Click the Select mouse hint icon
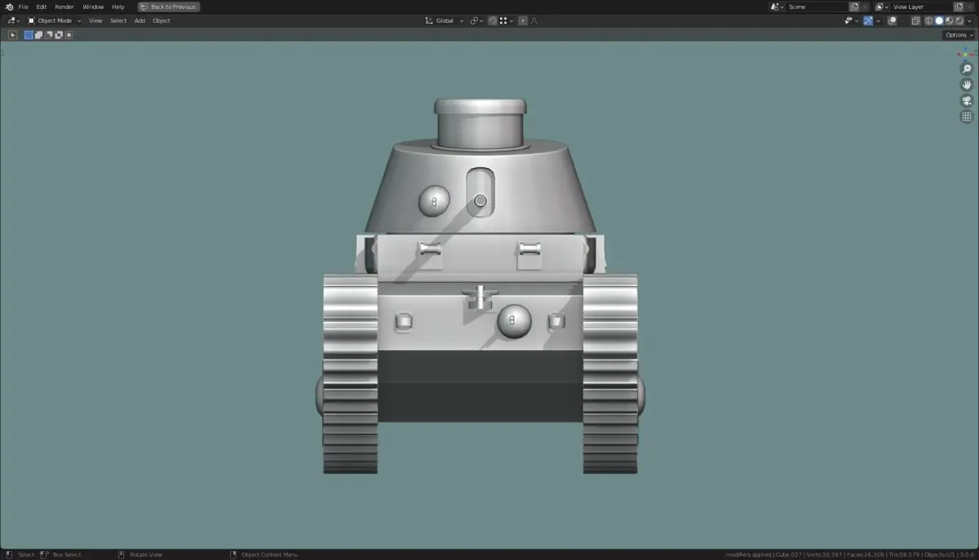Viewport: 979px width, 560px height. [9, 554]
